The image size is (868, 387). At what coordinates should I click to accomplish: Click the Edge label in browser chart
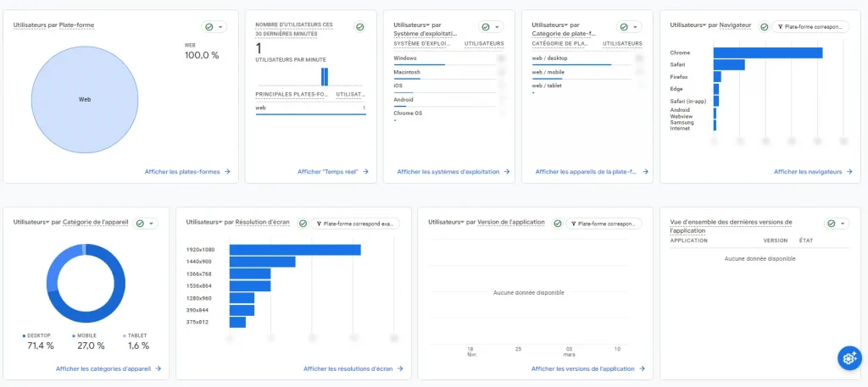pos(676,88)
